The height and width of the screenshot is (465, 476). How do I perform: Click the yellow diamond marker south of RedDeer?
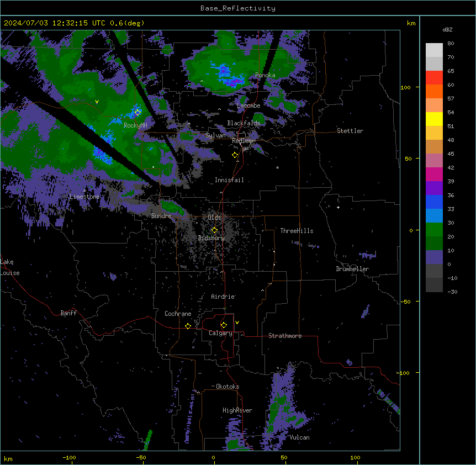(235, 155)
